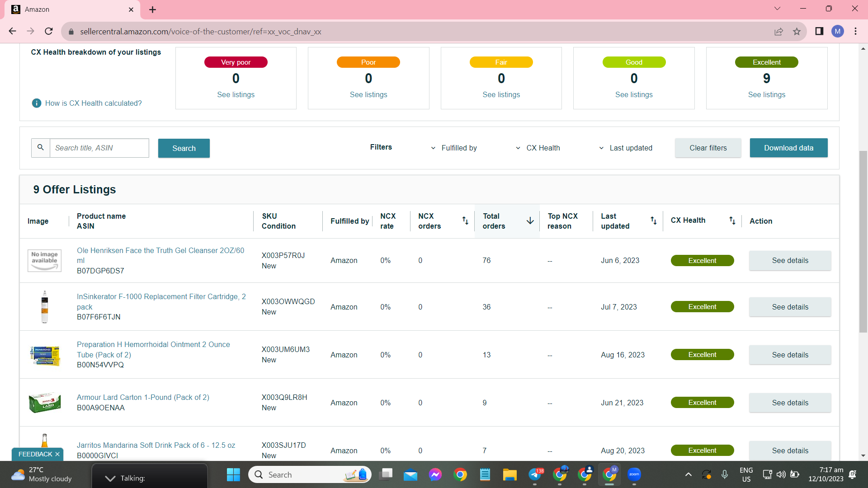Open the Chrome profile avatar M
This screenshot has height=488, width=868.
point(838,31)
